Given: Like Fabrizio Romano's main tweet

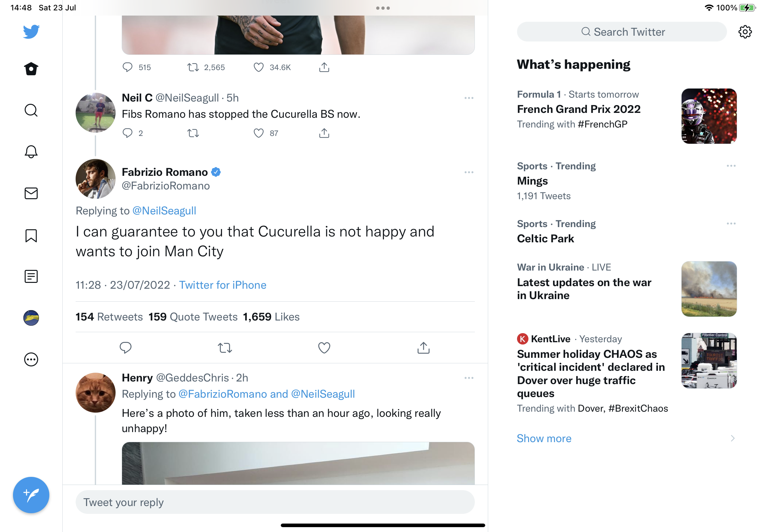Looking at the screenshot, I should coord(324,348).
